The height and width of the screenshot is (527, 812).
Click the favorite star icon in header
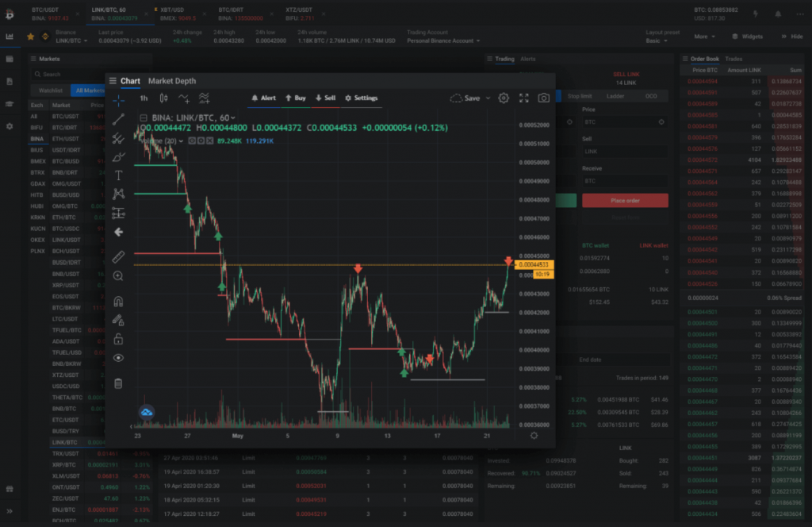coord(31,37)
